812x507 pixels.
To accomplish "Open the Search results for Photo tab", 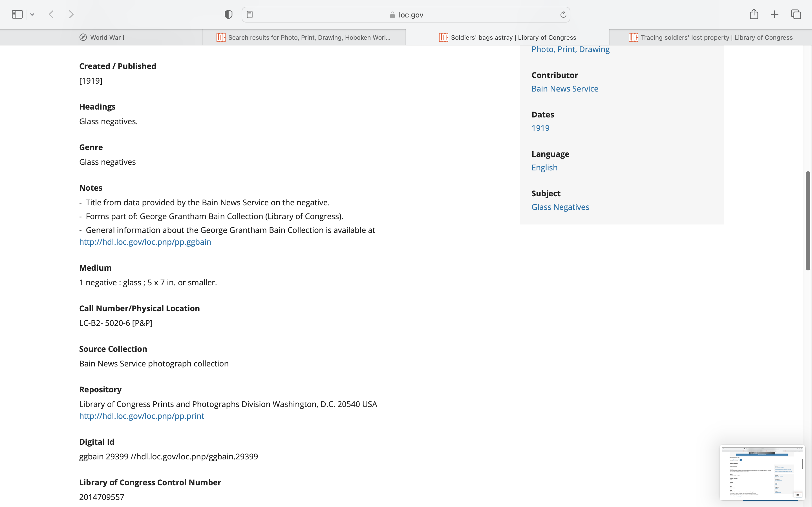I will click(x=304, y=37).
